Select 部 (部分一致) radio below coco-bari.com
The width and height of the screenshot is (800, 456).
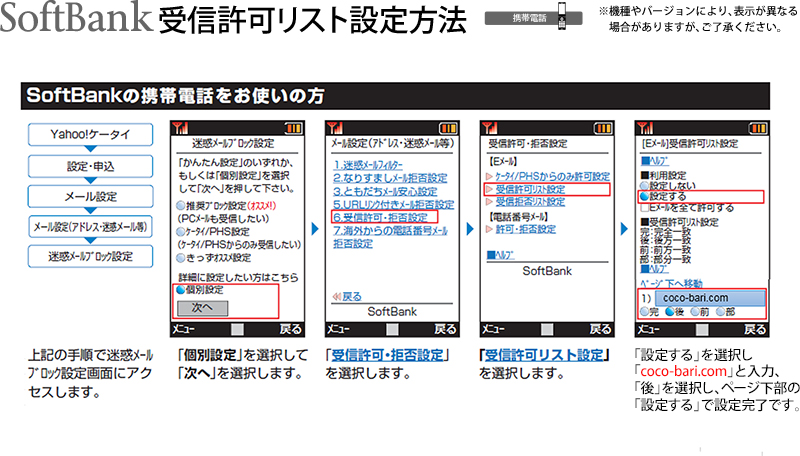tap(720, 312)
